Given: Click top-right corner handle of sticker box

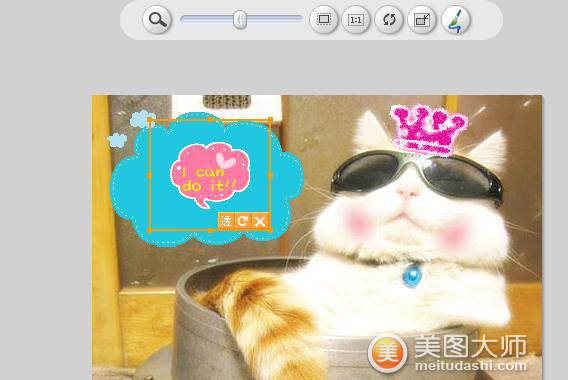Looking at the screenshot, I should (270, 120).
